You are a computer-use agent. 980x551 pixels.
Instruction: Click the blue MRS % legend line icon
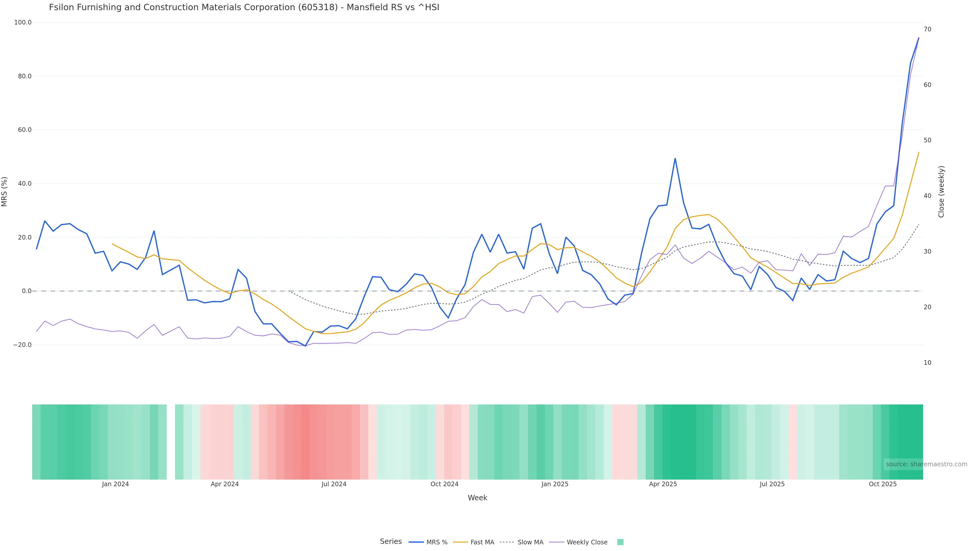tap(416, 542)
